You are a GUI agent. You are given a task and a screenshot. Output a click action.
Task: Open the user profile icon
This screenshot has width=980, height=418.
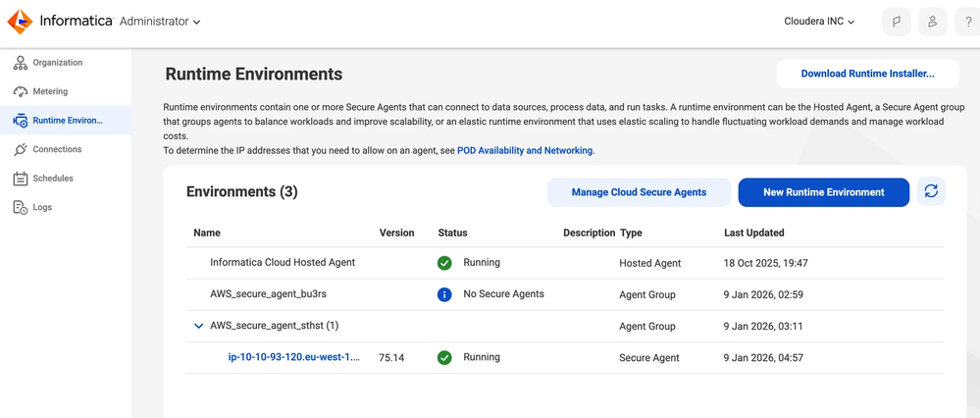[933, 22]
